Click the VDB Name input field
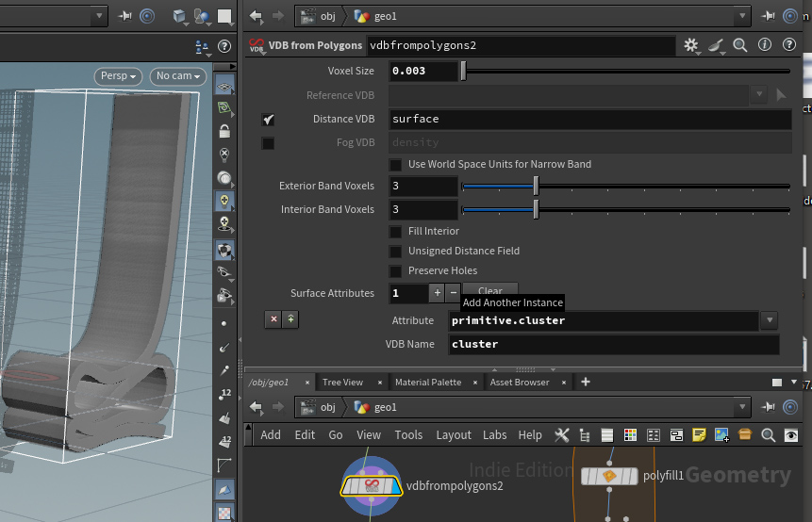Viewport: 812px width, 522px height. tap(612, 345)
